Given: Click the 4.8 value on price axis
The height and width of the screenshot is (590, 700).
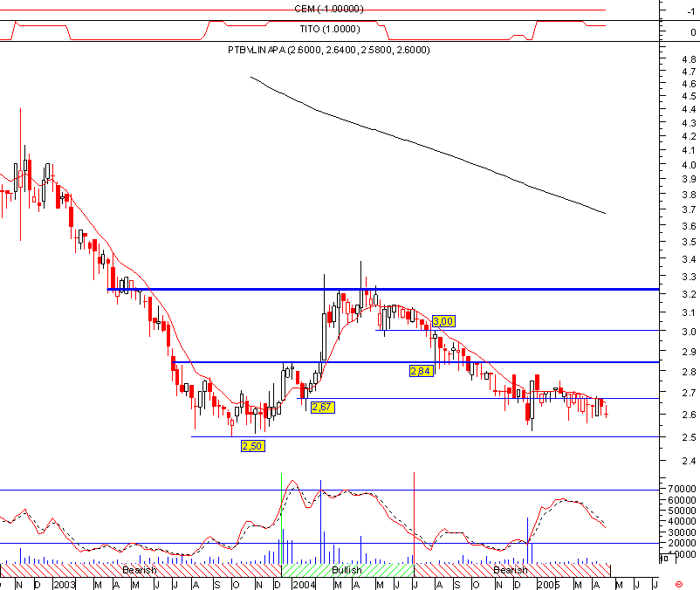Looking at the screenshot, I should (689, 59).
